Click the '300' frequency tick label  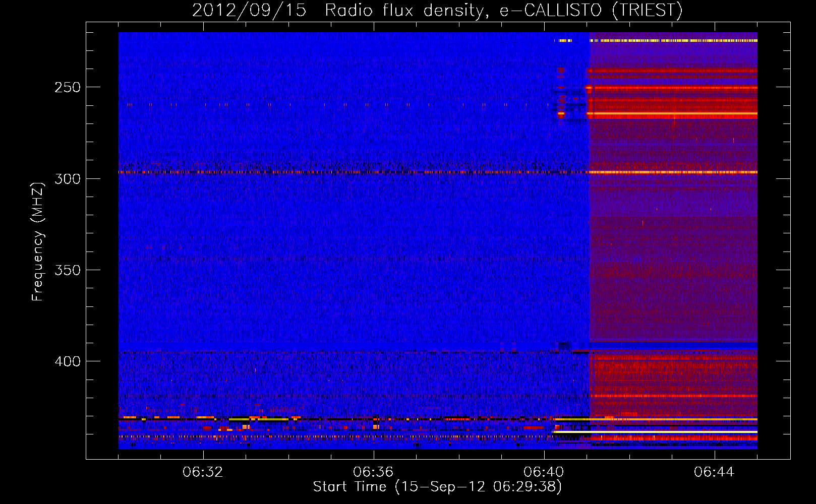point(68,179)
